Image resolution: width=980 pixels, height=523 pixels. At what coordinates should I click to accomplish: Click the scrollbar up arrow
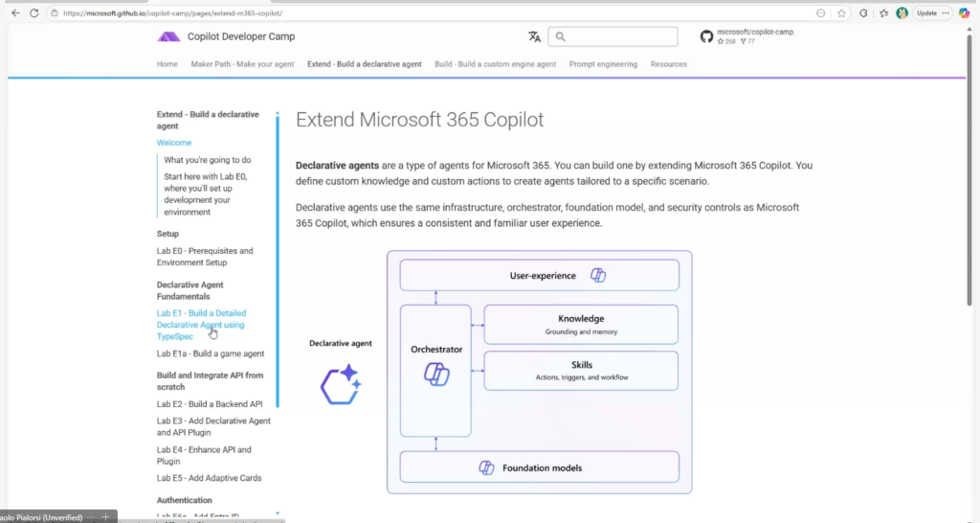969,29
